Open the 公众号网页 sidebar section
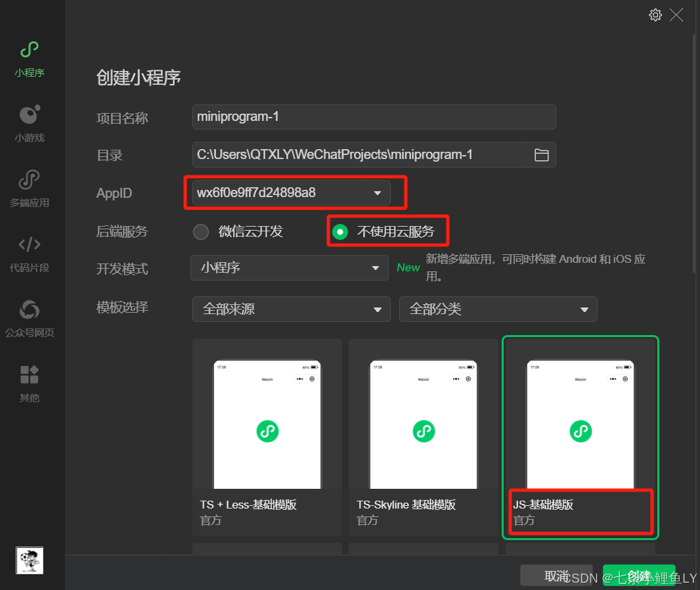Image resolution: width=700 pixels, height=590 pixels. [30, 319]
